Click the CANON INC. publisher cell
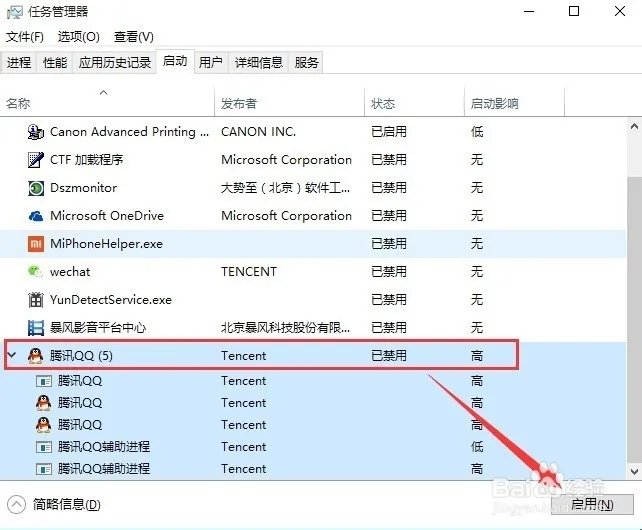Viewport: 642px width, 530px height. (x=258, y=132)
